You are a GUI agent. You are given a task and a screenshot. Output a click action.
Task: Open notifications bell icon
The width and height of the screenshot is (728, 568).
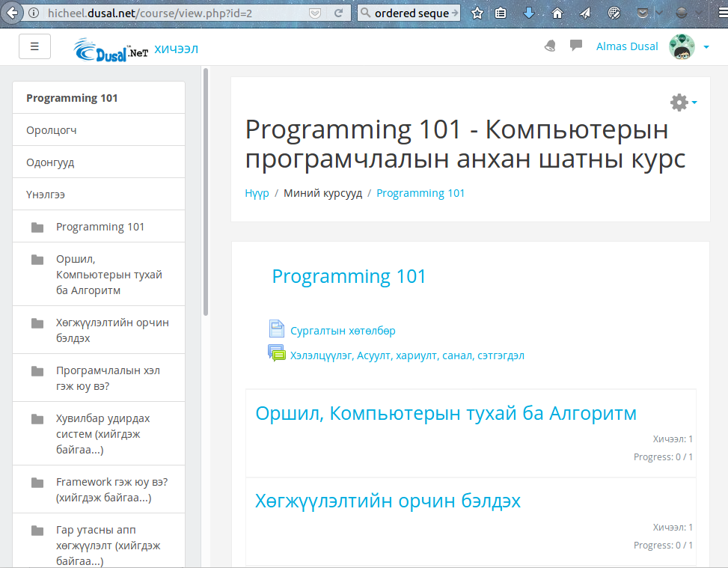coord(550,46)
